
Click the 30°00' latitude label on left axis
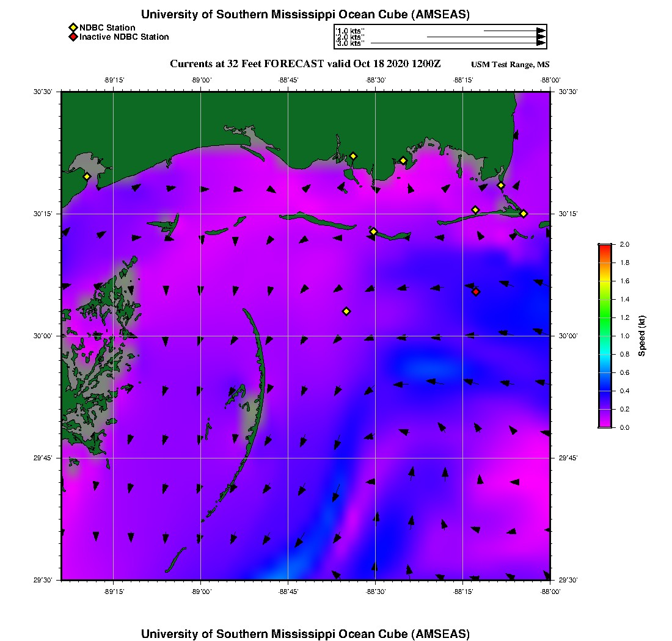[x=47, y=336]
